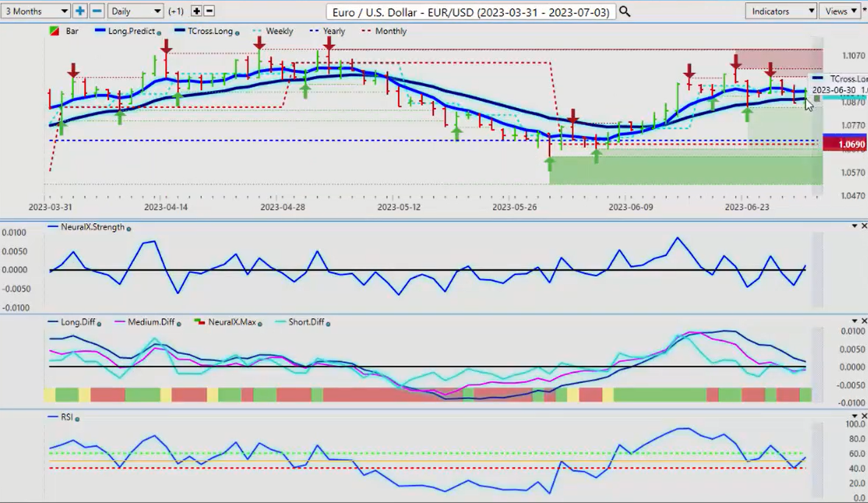Click the 2023-06-09 date axis label
Screen dimensions: 868x503
(630, 207)
